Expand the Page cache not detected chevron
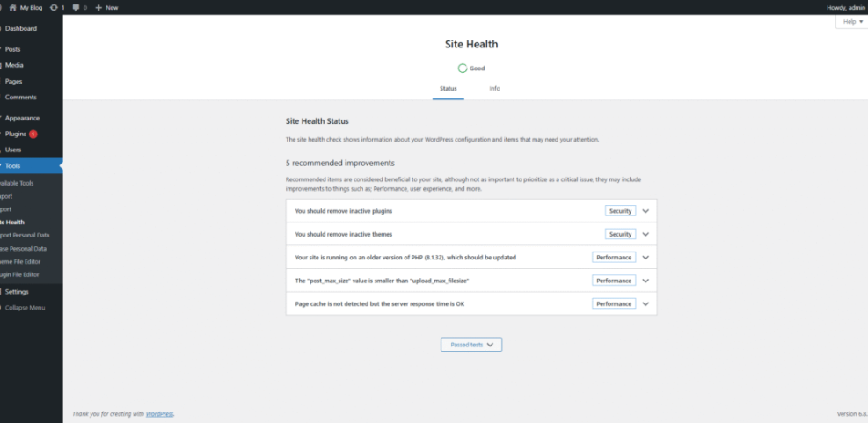This screenshot has height=423, width=868. pos(646,304)
